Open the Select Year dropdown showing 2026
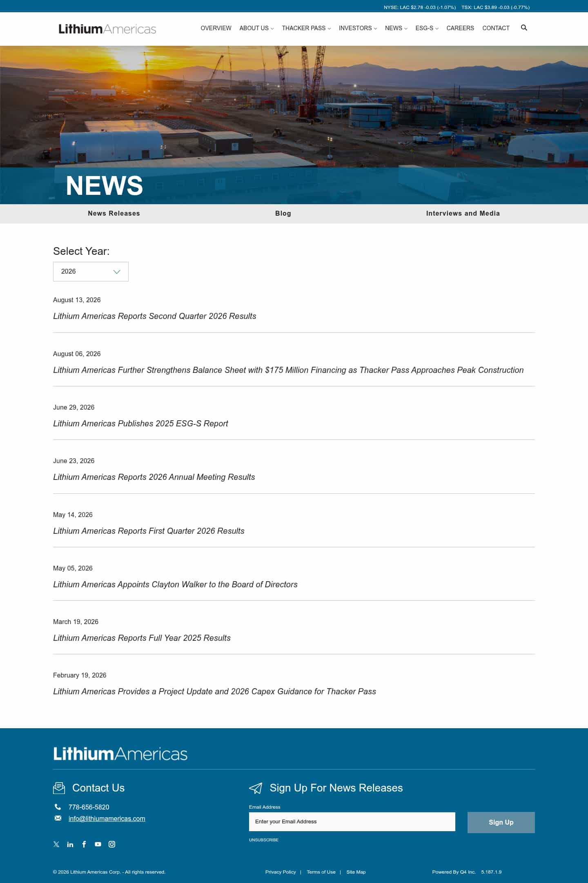Viewport: 588px width, 883px height. 91,272
